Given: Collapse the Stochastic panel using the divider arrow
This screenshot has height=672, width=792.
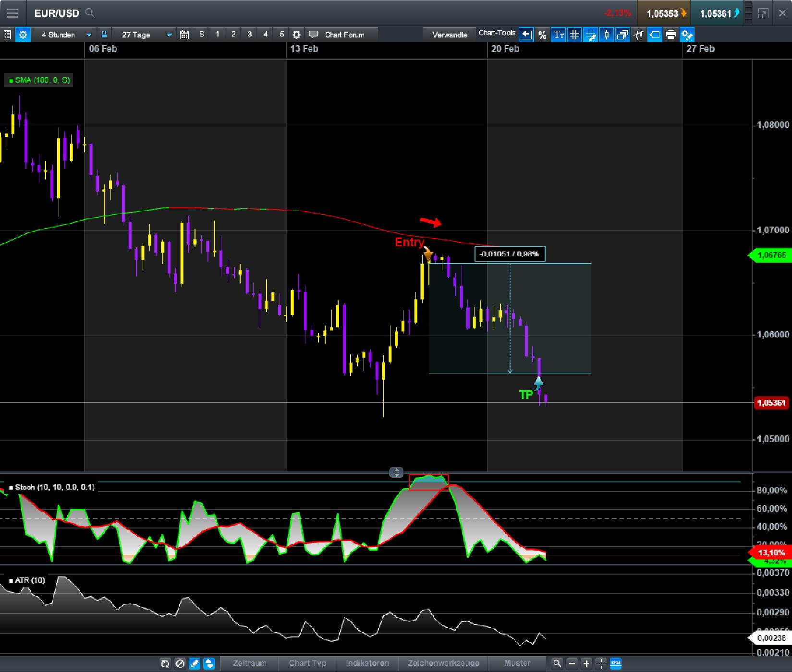Looking at the screenshot, I should click(x=396, y=473).
